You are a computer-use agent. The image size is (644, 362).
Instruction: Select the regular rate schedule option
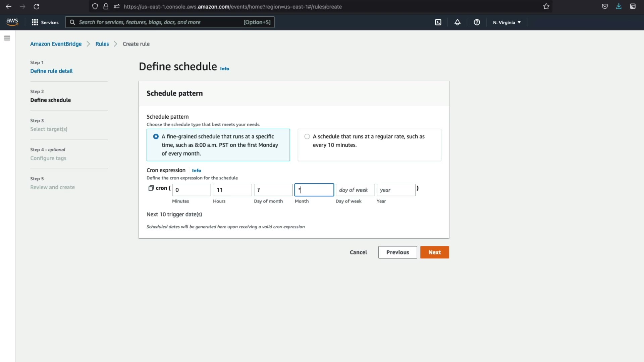click(x=307, y=136)
